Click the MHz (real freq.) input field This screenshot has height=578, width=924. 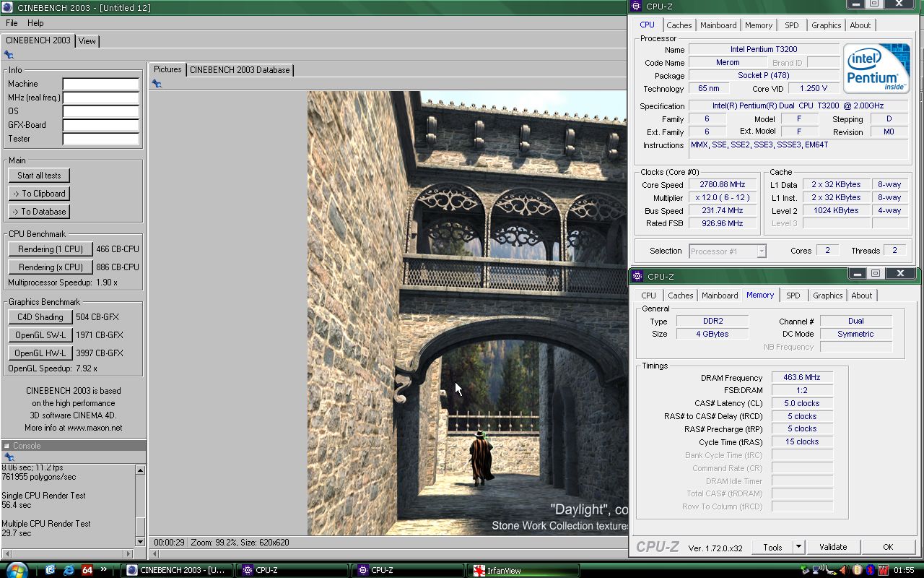(100, 98)
